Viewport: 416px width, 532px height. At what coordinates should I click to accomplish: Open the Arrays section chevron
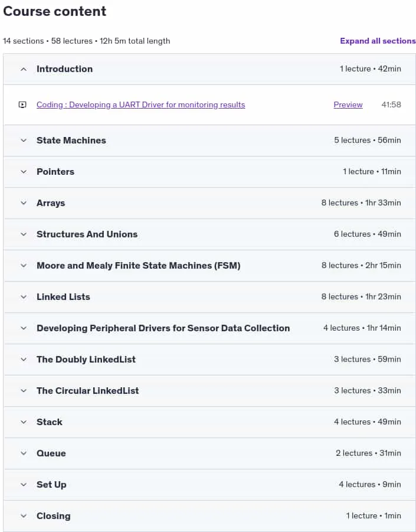point(24,203)
